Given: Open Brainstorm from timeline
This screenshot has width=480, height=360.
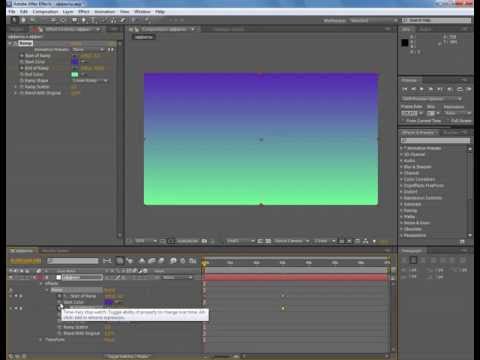Looking at the screenshot, I should (173, 261).
